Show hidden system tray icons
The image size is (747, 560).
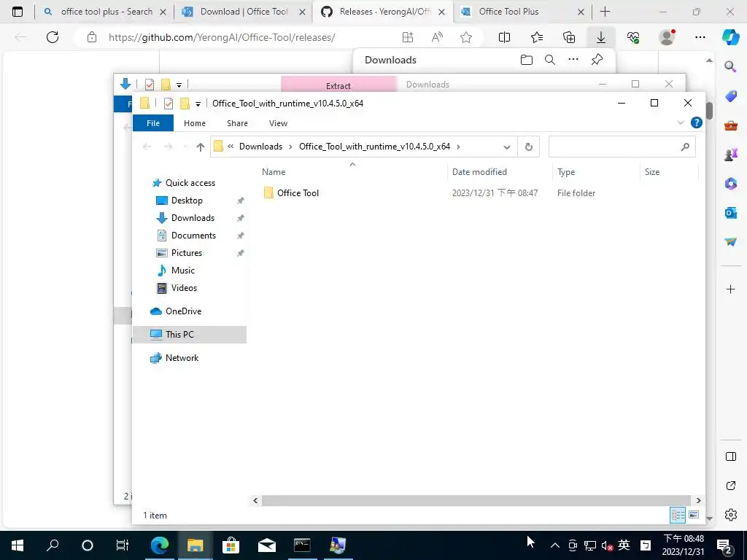pyautogui.click(x=555, y=545)
